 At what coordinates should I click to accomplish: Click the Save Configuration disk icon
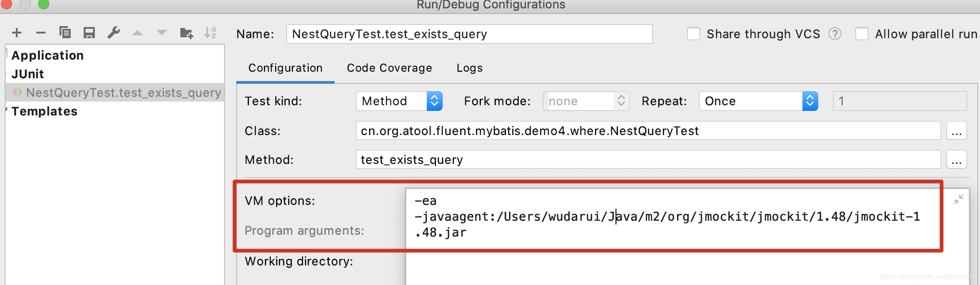click(89, 33)
